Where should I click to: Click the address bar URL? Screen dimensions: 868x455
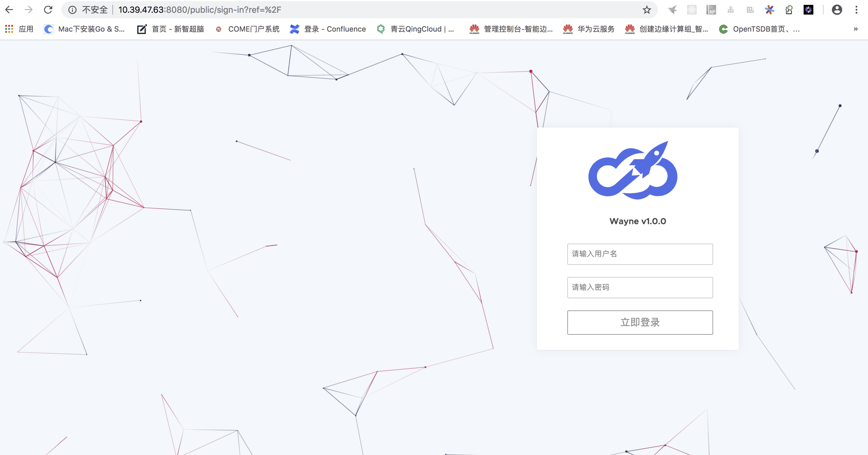200,10
